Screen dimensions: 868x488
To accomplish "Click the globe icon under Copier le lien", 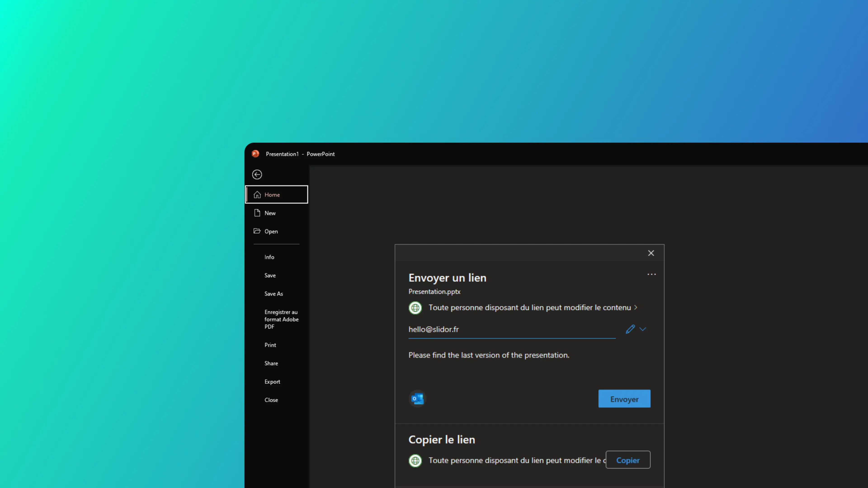I will [415, 460].
